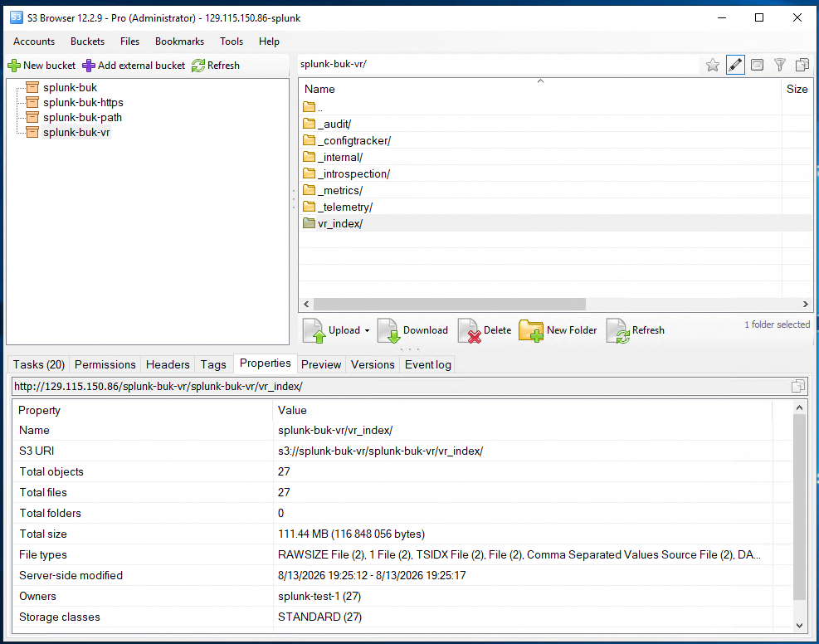The height and width of the screenshot is (644, 819).
Task: Click the horizontal scrollbar left arrow
Action: [306, 304]
